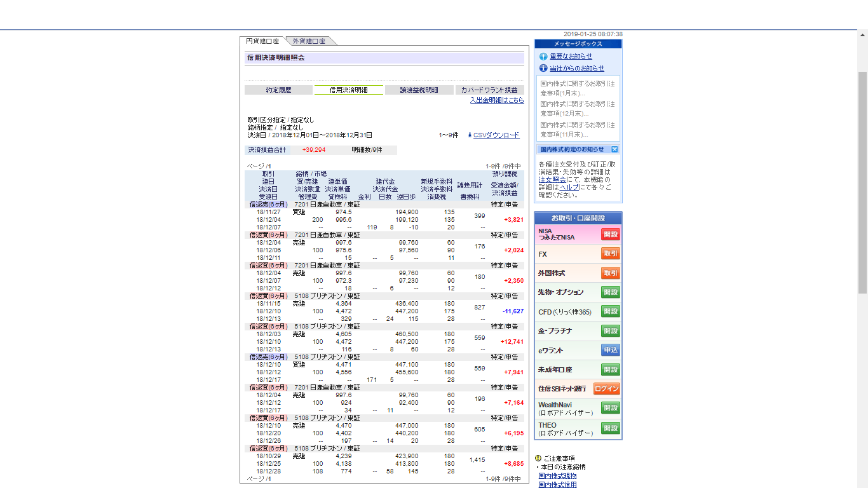
Task: Click the 当社からのお知らせ info icon
Action: [543, 69]
